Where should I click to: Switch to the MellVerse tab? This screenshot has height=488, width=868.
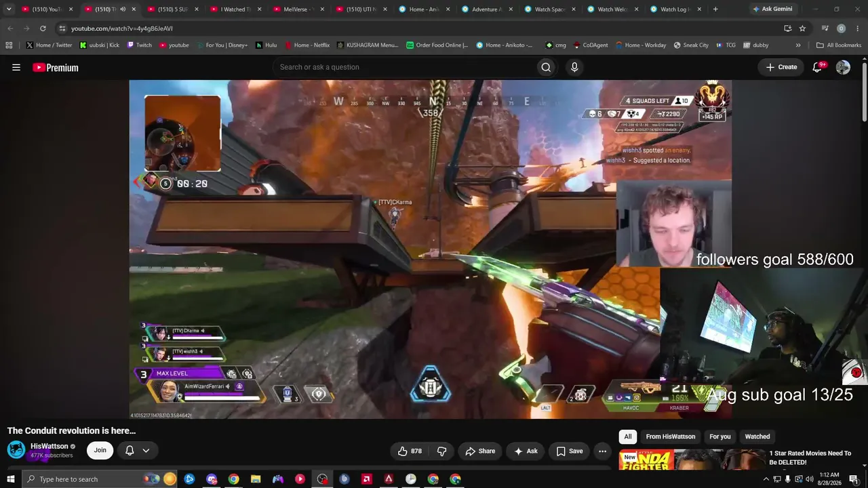(x=298, y=9)
